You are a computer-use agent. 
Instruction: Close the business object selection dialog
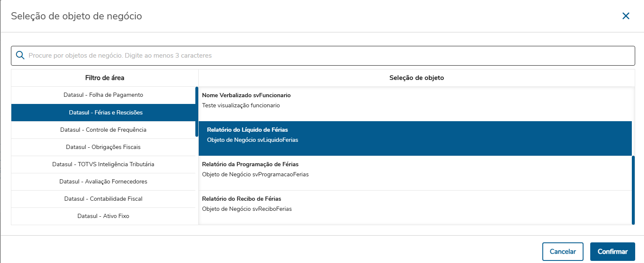click(x=626, y=16)
